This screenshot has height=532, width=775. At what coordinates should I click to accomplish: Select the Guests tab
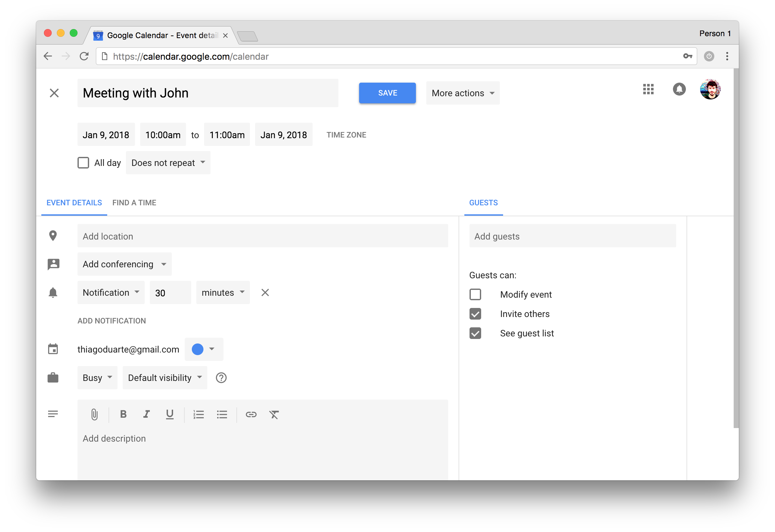483,203
